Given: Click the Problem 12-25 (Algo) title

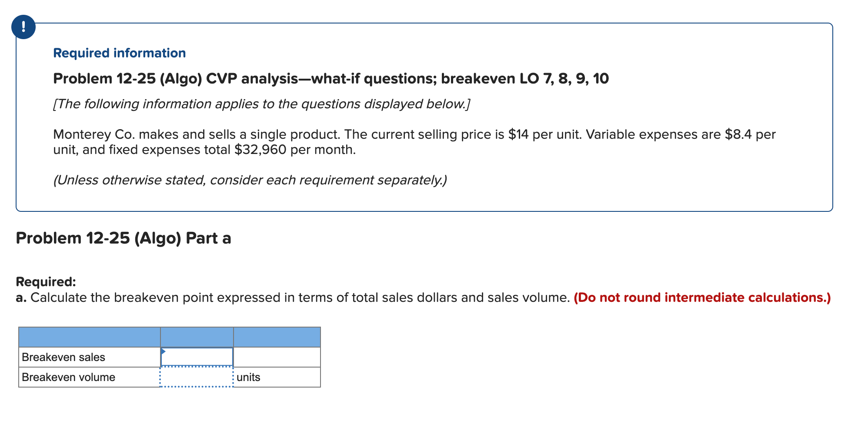Looking at the screenshot, I should click(331, 78).
